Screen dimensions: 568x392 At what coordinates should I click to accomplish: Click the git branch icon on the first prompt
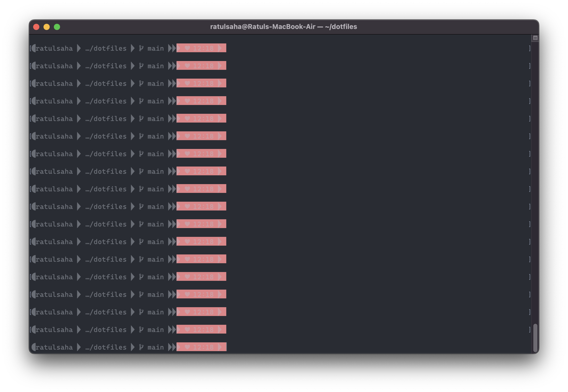pyautogui.click(x=141, y=48)
